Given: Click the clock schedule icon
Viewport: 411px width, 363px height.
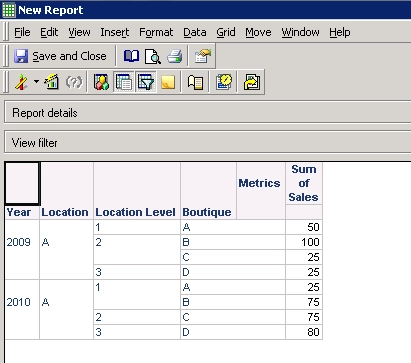Looking at the screenshot, I should click(224, 82).
